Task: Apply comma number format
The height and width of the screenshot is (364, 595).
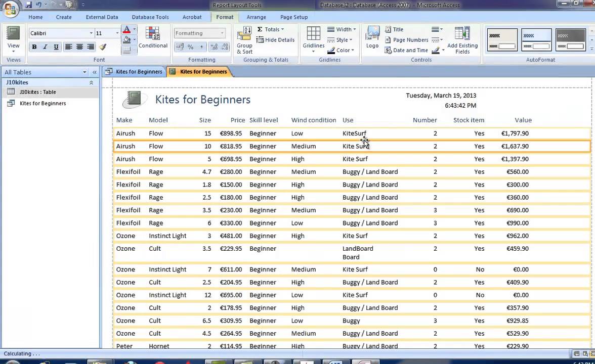Action: pyautogui.click(x=201, y=47)
